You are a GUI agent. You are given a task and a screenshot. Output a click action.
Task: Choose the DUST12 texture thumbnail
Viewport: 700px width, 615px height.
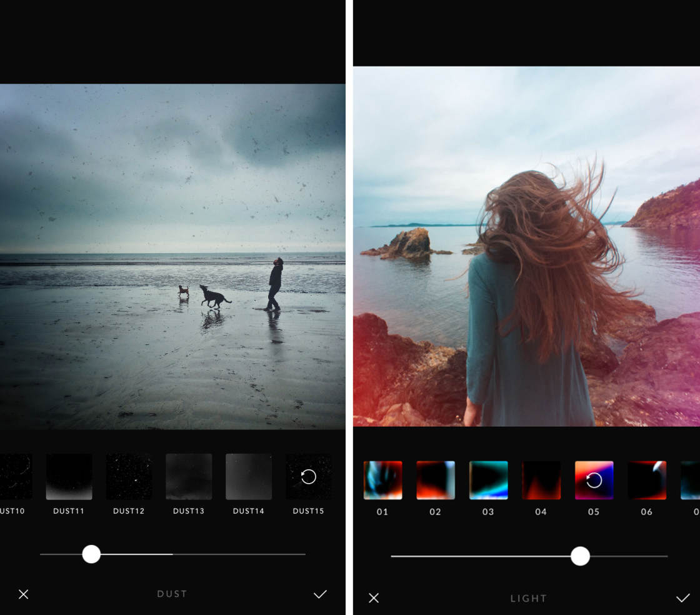129,477
